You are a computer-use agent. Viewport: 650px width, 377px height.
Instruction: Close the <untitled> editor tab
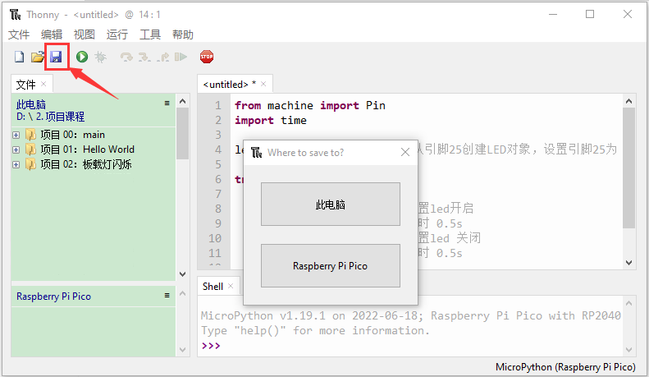(263, 84)
